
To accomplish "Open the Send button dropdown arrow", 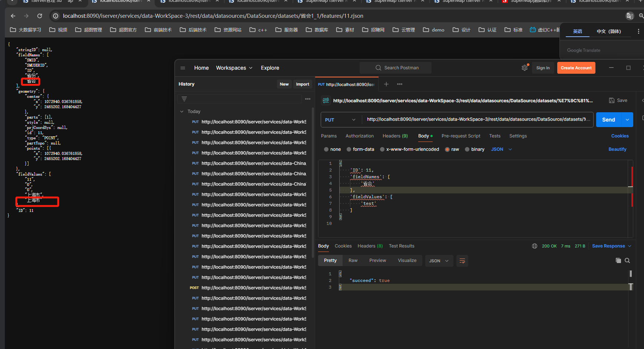I will pos(627,120).
